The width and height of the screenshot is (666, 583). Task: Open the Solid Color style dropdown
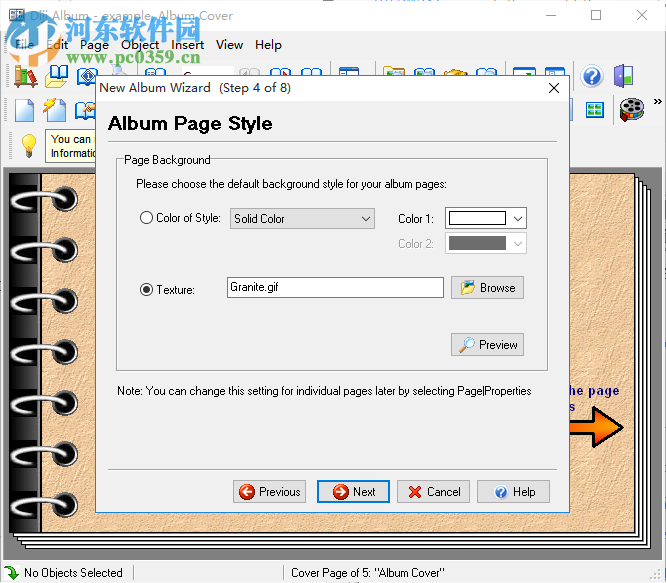302,219
